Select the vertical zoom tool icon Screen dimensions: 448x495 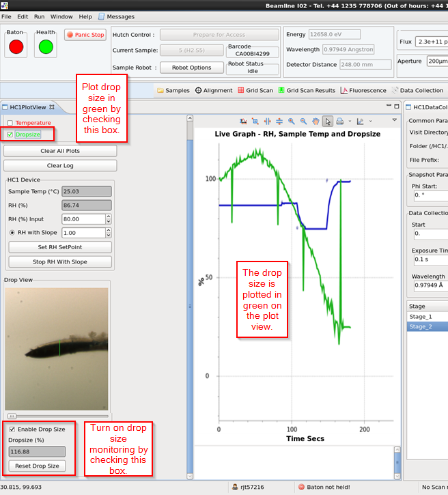279,122
